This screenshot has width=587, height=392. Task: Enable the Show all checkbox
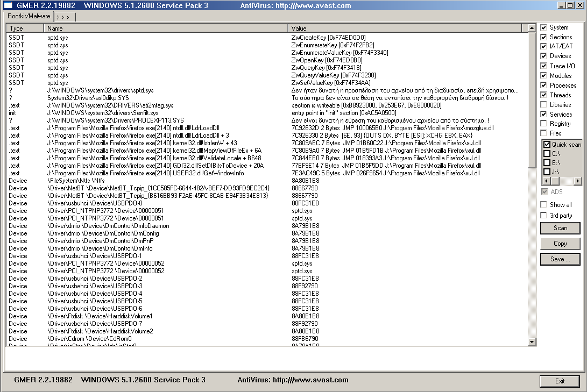[x=543, y=205]
